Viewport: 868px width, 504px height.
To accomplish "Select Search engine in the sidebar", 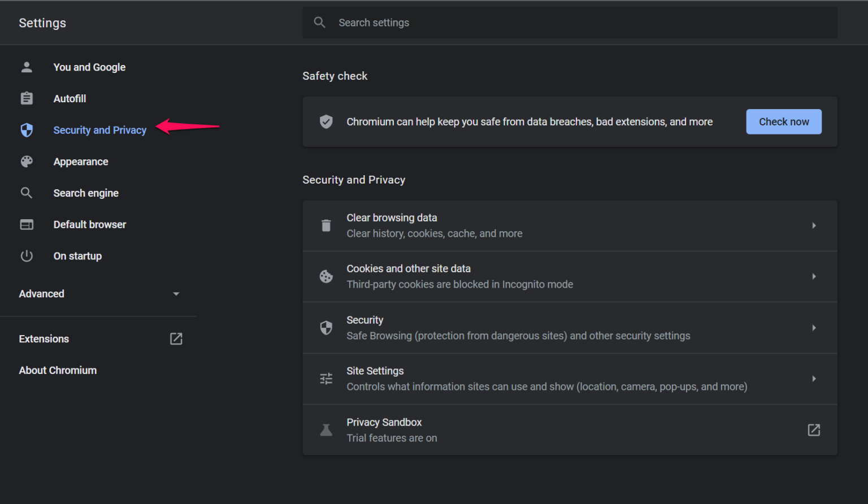I will (86, 193).
